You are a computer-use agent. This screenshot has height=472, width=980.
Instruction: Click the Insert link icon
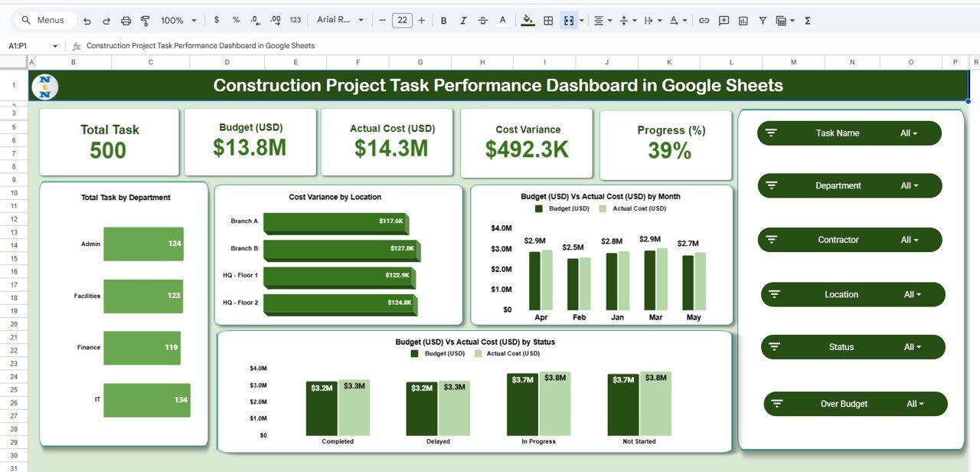point(704,21)
